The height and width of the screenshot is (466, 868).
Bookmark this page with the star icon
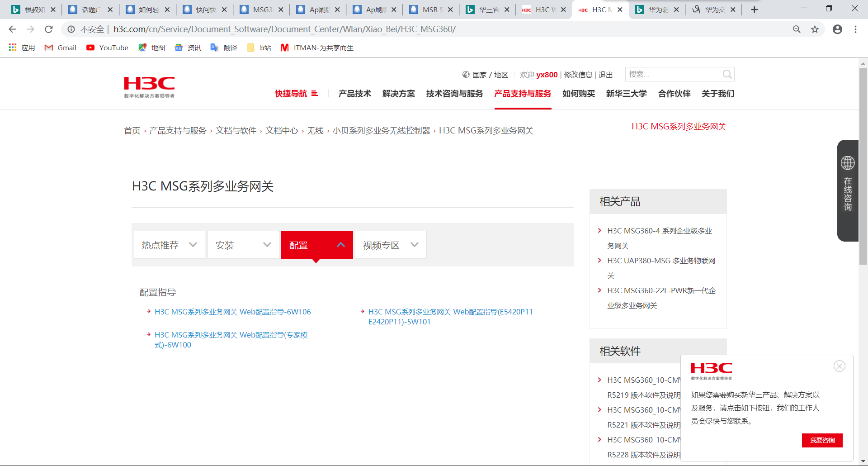tap(815, 29)
